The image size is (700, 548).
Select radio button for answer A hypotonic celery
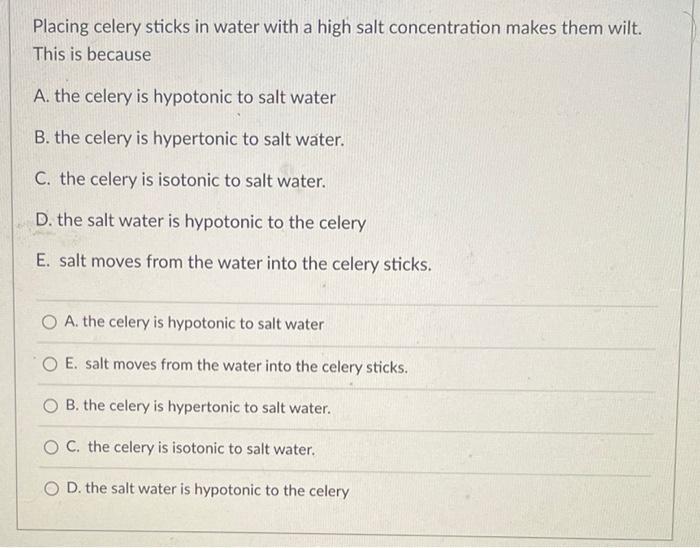point(49,322)
